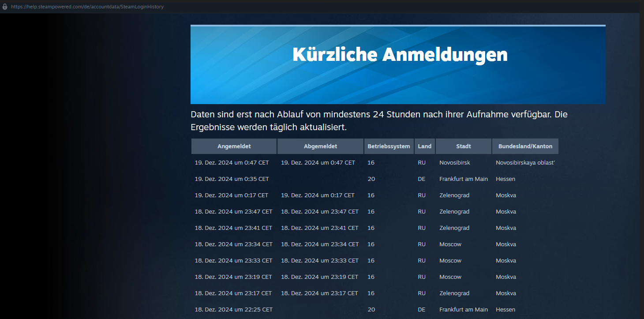644x319 pixels.
Task: Click Moscow in the 23:33 row
Action: pyautogui.click(x=450, y=261)
